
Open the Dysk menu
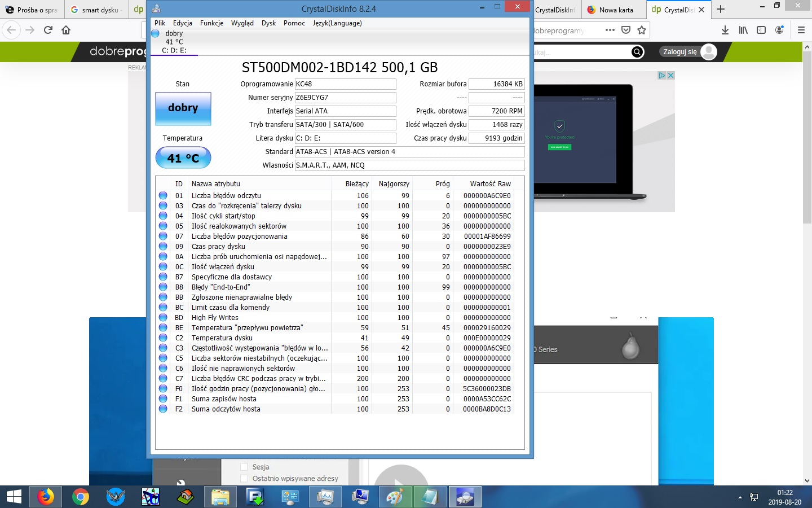269,23
